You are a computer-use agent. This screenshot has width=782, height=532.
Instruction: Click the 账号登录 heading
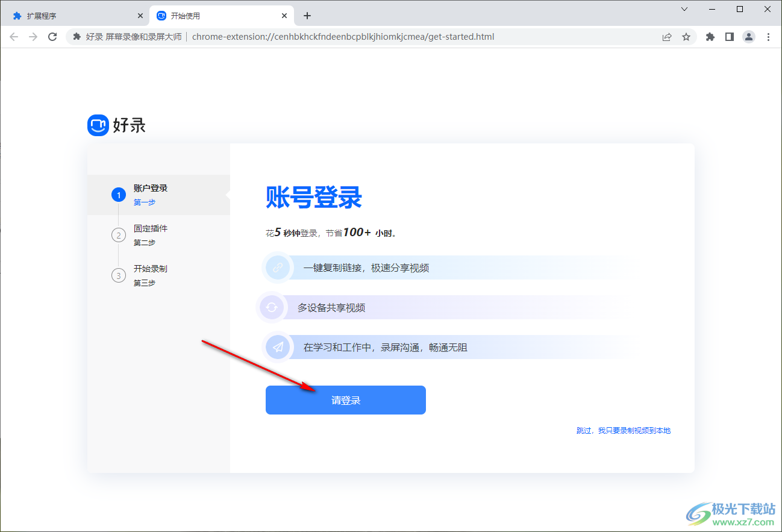(x=314, y=198)
